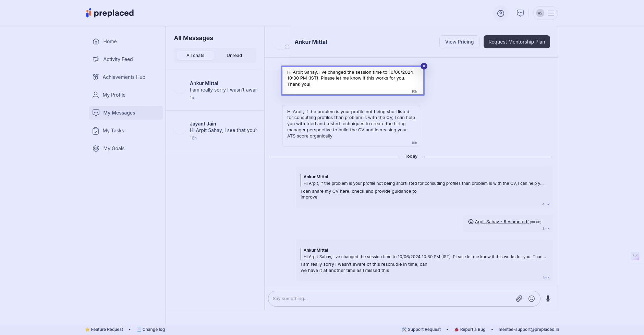The height and width of the screenshot is (335, 644).
Task: Open the hamburger menu beside AS avatar
Action: [551, 13]
